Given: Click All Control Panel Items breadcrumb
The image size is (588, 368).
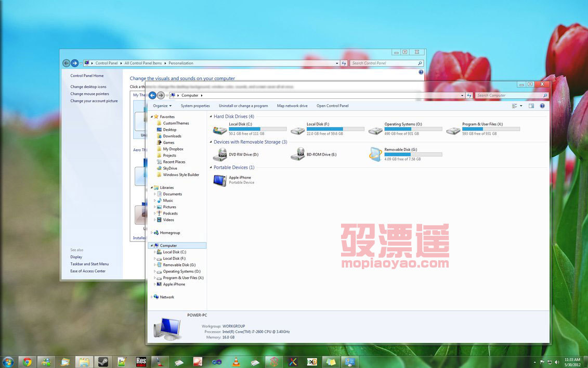Looking at the screenshot, I should (143, 63).
